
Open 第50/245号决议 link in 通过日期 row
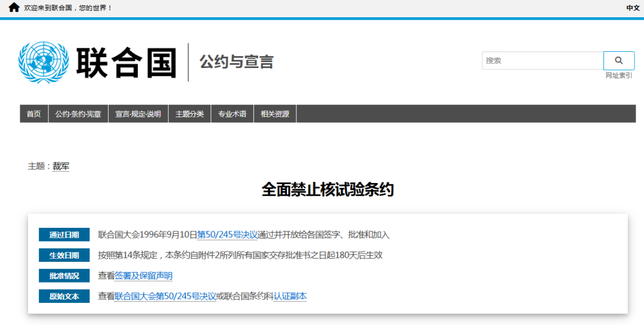coord(227,235)
